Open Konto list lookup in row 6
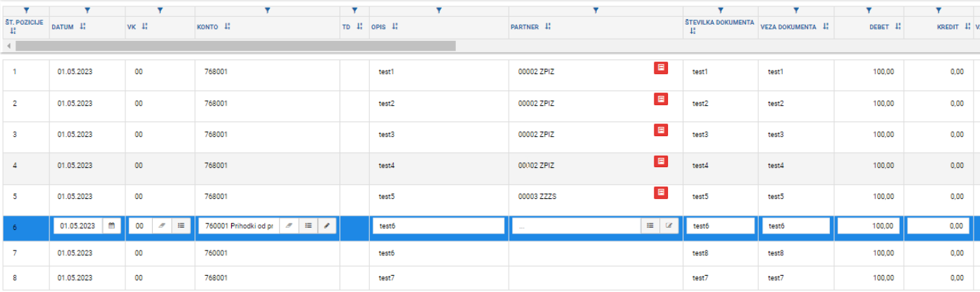 [308, 226]
